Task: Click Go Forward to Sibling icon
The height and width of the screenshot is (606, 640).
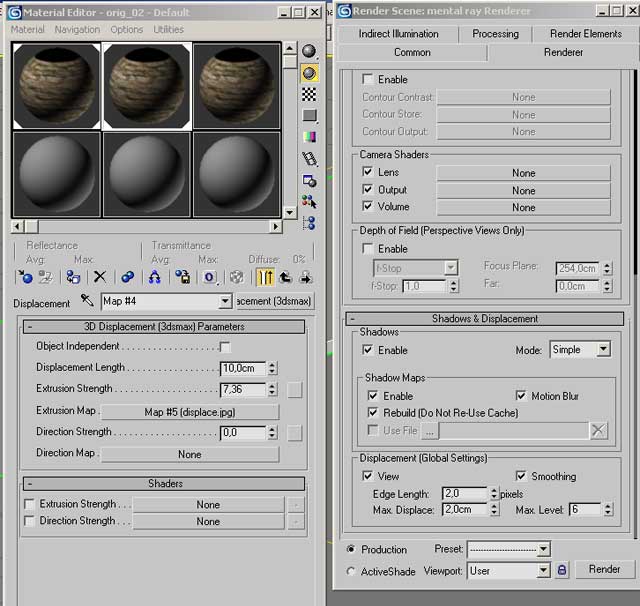Action: pyautogui.click(x=306, y=277)
